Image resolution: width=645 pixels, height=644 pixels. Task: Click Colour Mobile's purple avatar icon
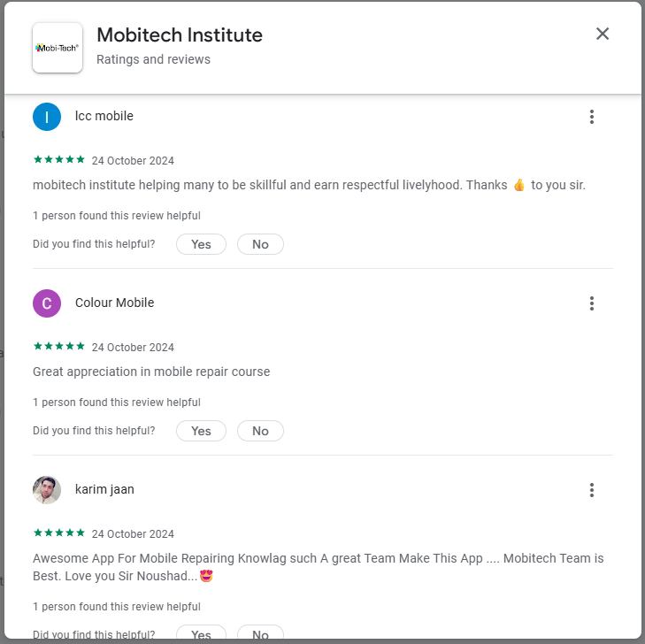point(47,303)
